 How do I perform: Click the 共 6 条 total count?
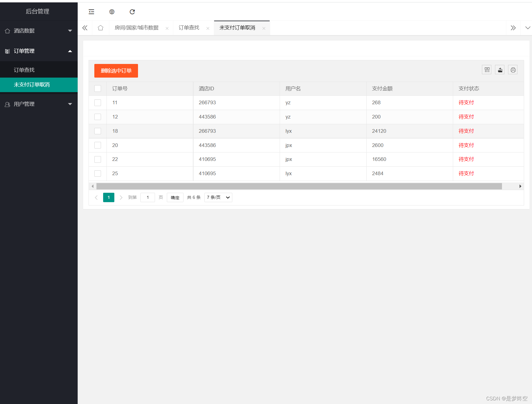tap(194, 197)
